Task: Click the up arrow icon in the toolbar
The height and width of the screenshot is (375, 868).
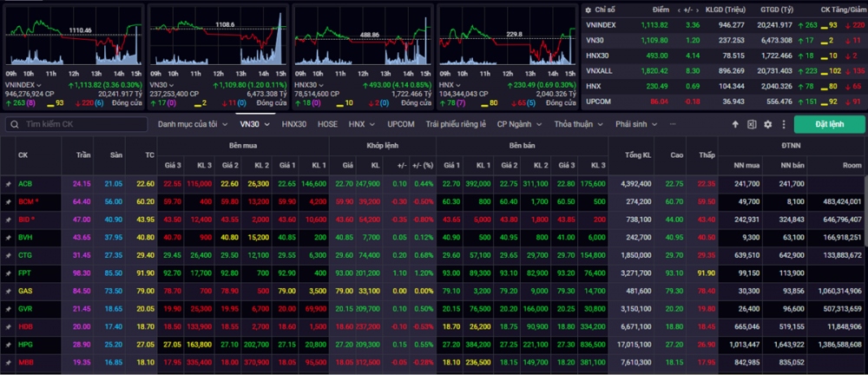Action: click(x=735, y=125)
